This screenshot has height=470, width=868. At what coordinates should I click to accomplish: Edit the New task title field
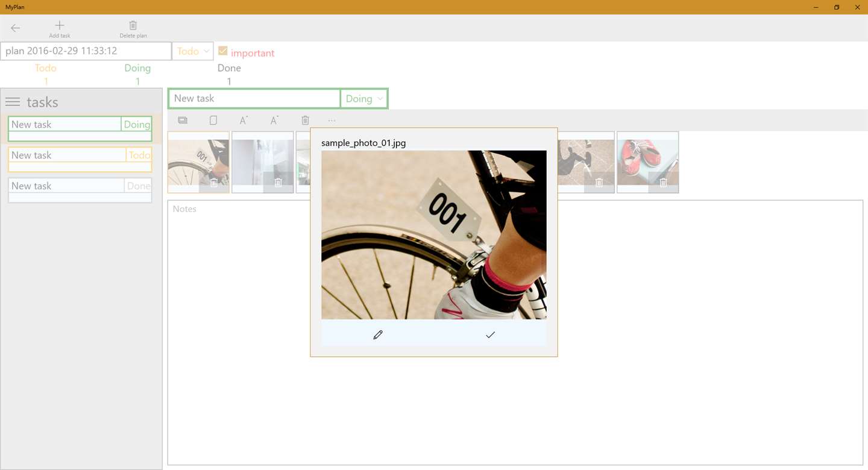click(254, 99)
